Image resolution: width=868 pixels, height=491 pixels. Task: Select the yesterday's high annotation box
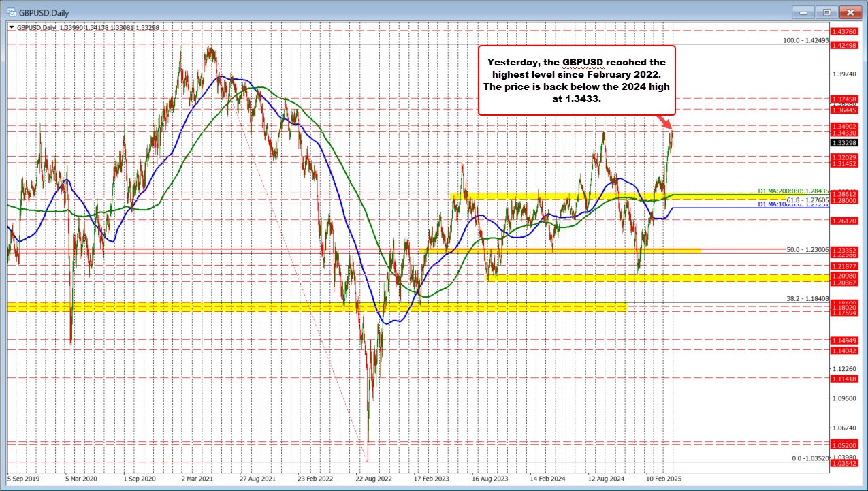(577, 80)
